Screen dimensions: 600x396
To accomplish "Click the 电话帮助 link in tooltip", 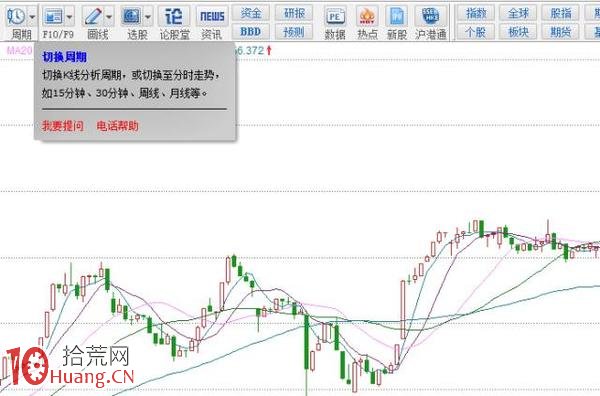I will pyautogui.click(x=117, y=126).
